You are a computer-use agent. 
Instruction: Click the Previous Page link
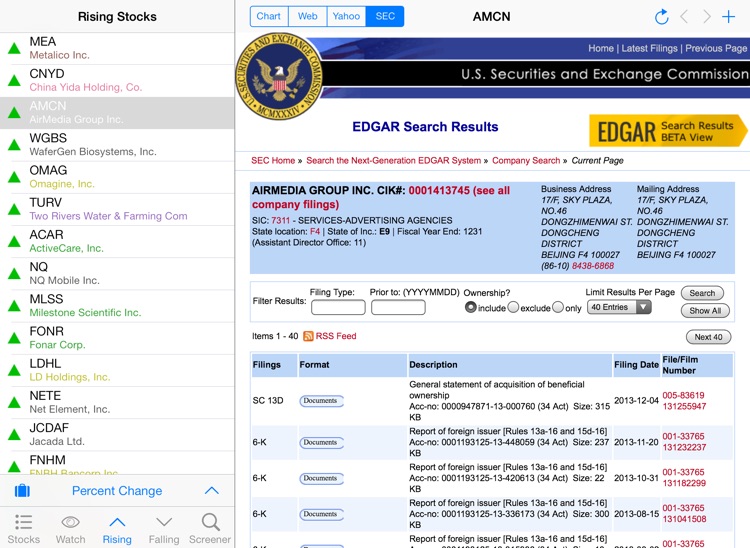point(716,48)
